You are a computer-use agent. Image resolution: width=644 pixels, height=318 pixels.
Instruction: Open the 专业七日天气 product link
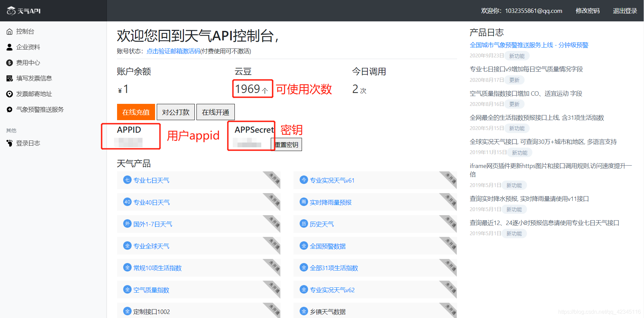151,181
